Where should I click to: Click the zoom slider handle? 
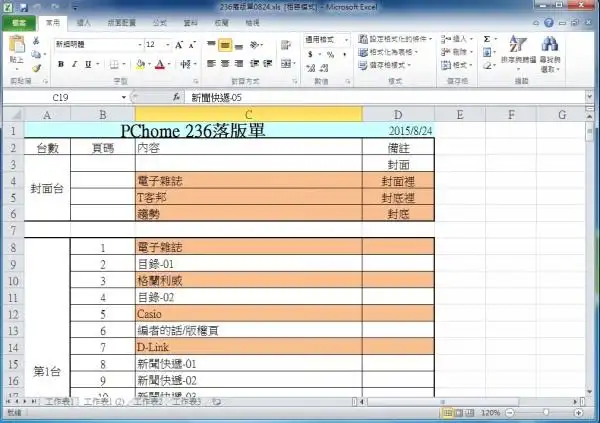point(546,413)
